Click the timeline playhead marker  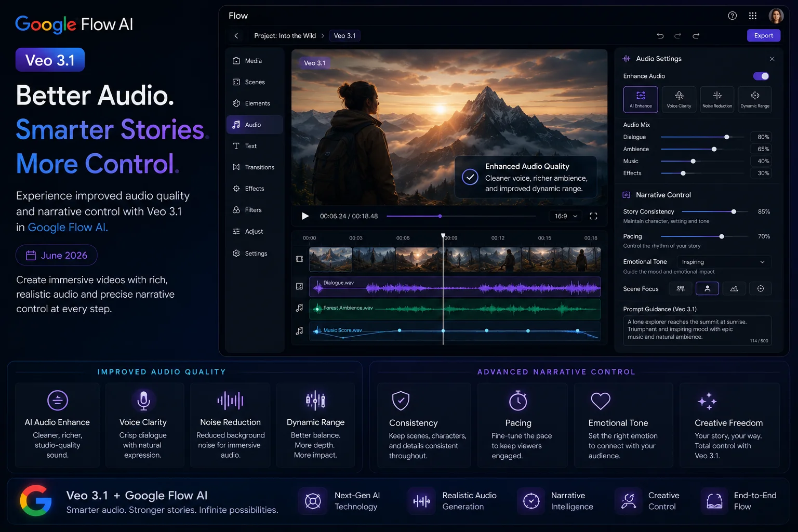(x=443, y=236)
